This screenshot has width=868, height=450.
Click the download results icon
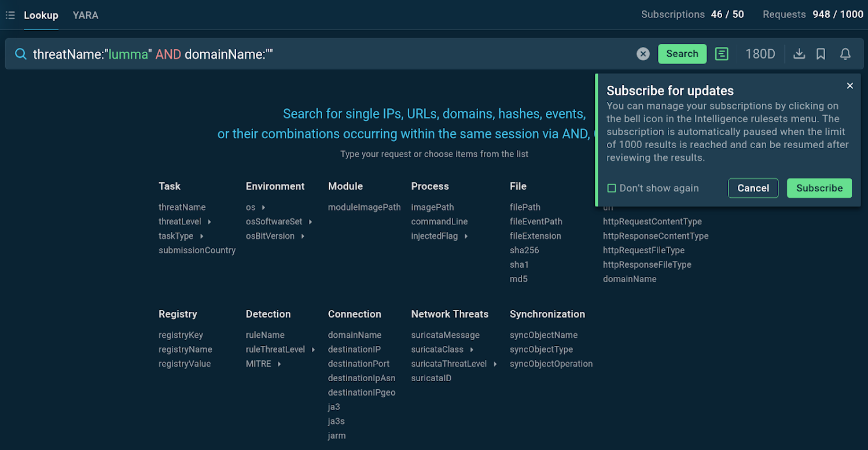[x=799, y=54]
